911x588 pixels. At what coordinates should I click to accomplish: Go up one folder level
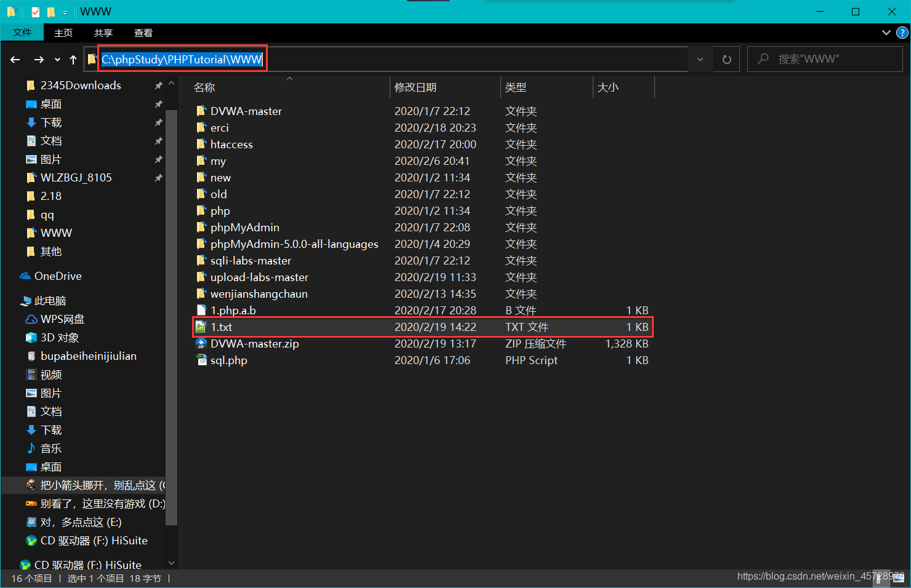click(x=73, y=60)
